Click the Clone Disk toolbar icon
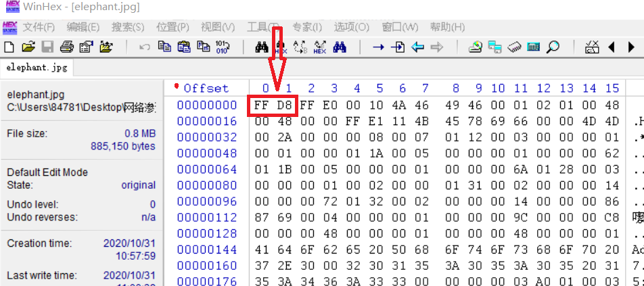The height and width of the screenshot is (286, 644). coord(495,47)
